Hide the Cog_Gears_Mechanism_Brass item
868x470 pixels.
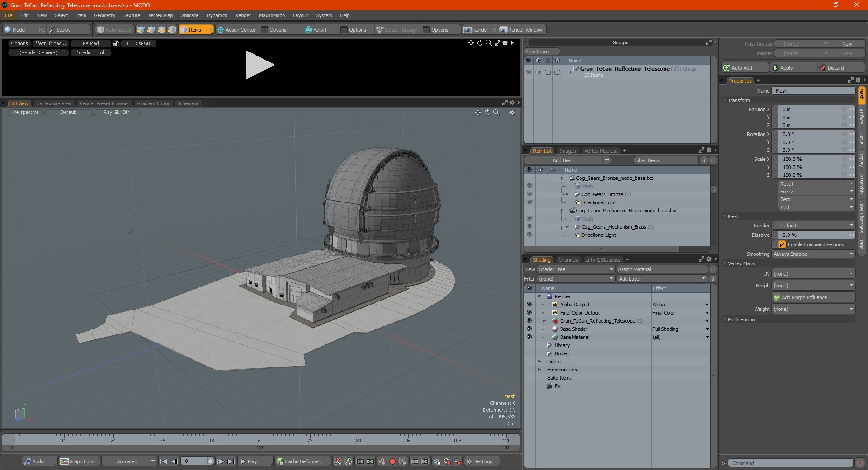coord(529,227)
